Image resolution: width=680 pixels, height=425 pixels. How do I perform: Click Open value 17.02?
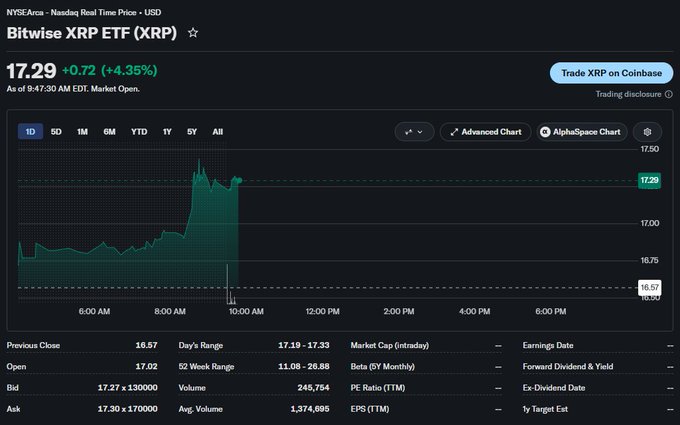tap(146, 366)
